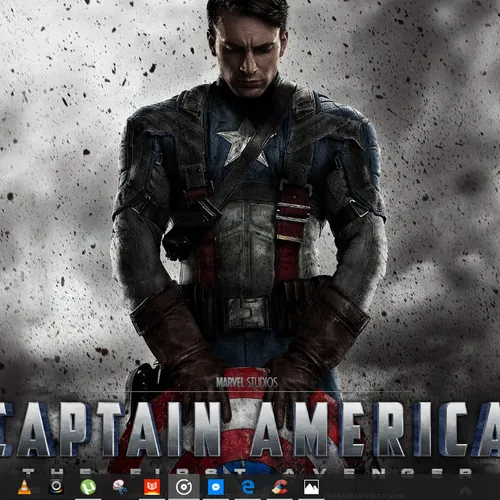500x500 pixels.
Task: Open the orange fox-face app icon
Action: point(152,487)
